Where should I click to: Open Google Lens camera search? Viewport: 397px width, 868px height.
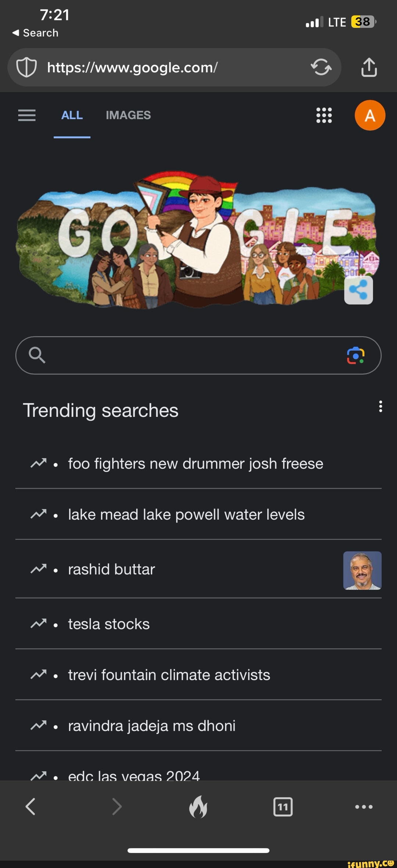(x=355, y=355)
